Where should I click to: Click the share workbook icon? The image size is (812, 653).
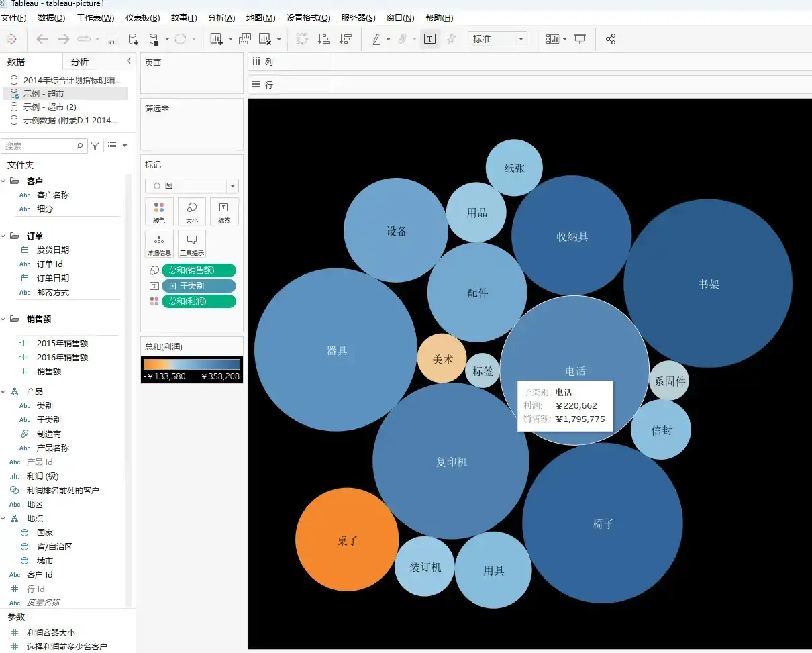click(611, 39)
